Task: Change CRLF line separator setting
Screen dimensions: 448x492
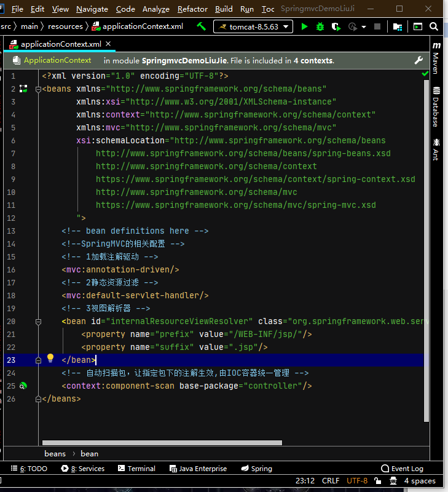Action: coord(331,481)
